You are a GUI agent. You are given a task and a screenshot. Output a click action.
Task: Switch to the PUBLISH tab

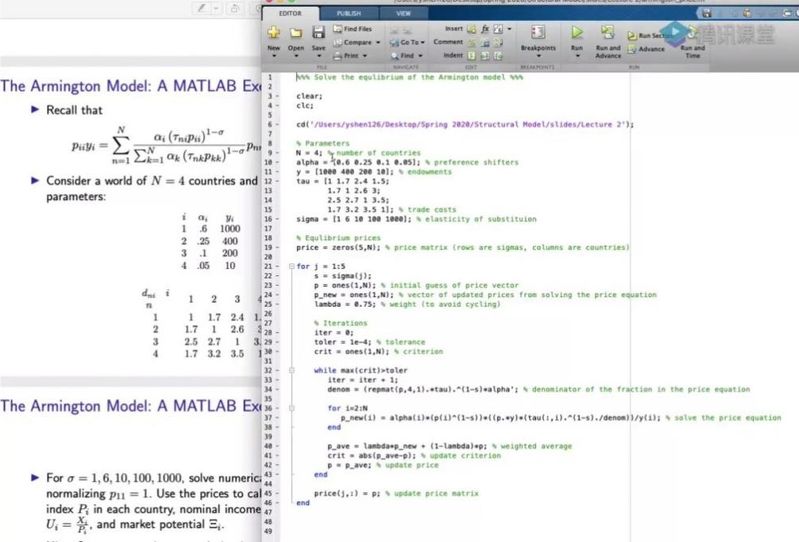pos(348,14)
